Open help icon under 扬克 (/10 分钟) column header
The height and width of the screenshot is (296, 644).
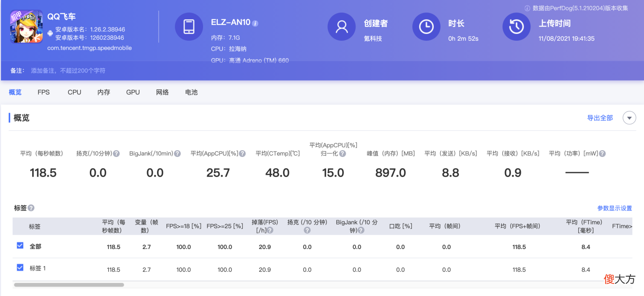(x=307, y=230)
